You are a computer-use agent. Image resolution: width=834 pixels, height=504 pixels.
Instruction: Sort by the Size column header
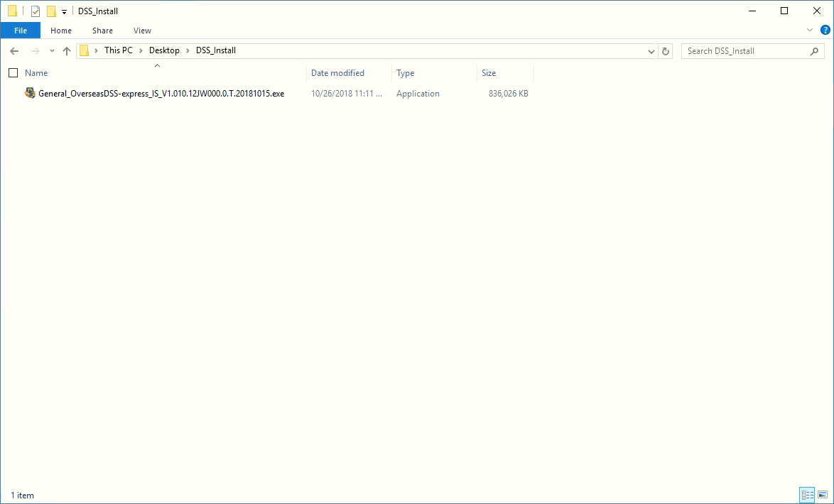click(489, 73)
